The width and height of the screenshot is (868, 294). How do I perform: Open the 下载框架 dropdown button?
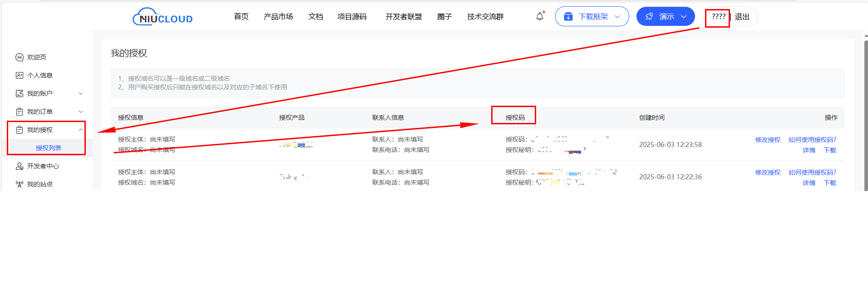(x=592, y=17)
